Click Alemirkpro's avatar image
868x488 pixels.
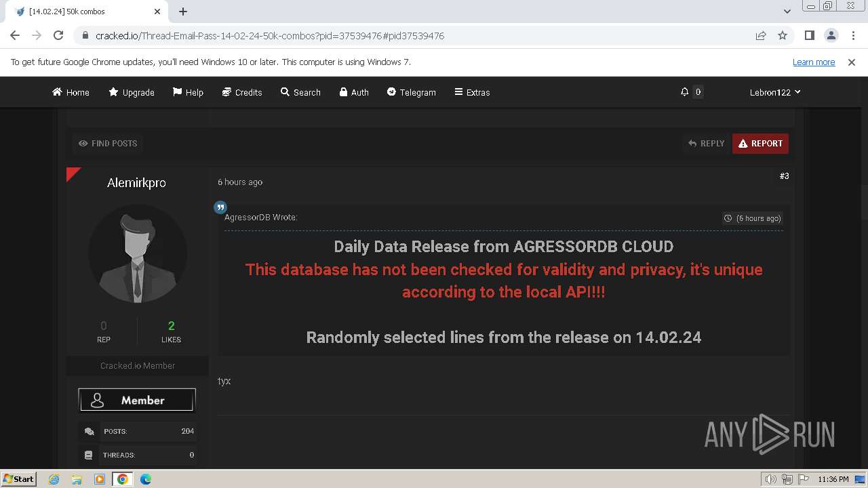point(138,254)
